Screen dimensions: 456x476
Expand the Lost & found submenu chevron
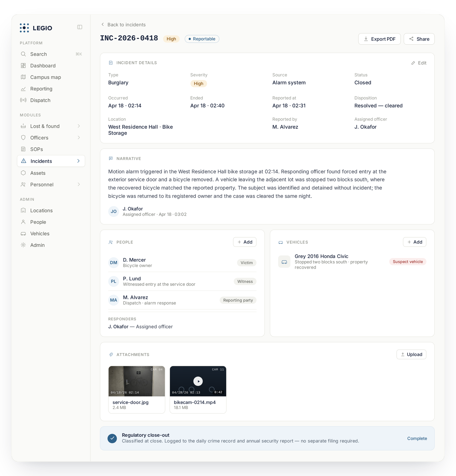point(79,126)
